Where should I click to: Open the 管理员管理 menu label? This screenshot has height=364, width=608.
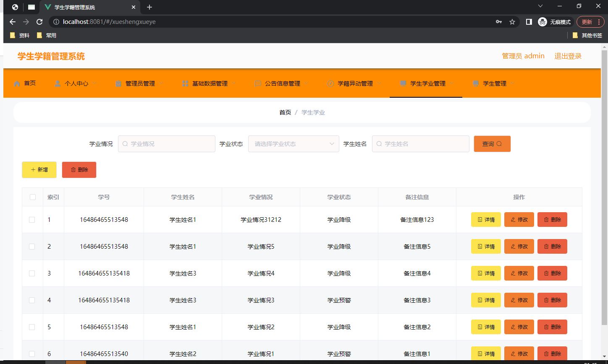coord(140,83)
